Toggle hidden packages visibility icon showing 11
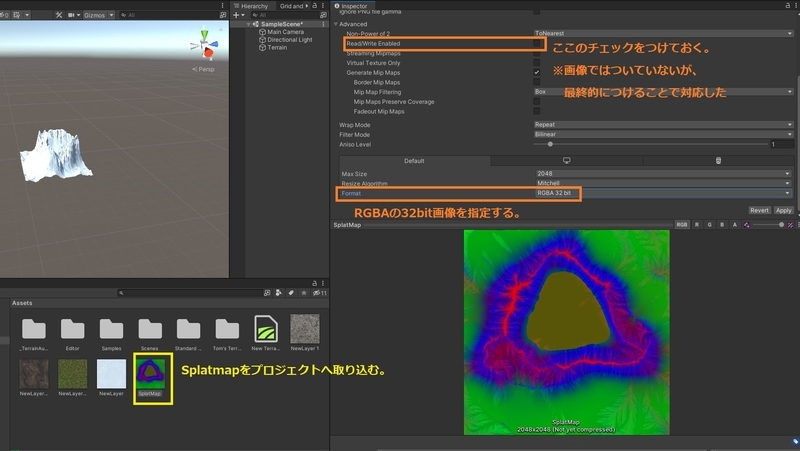Viewport: 800px width, 451px height. [320, 293]
